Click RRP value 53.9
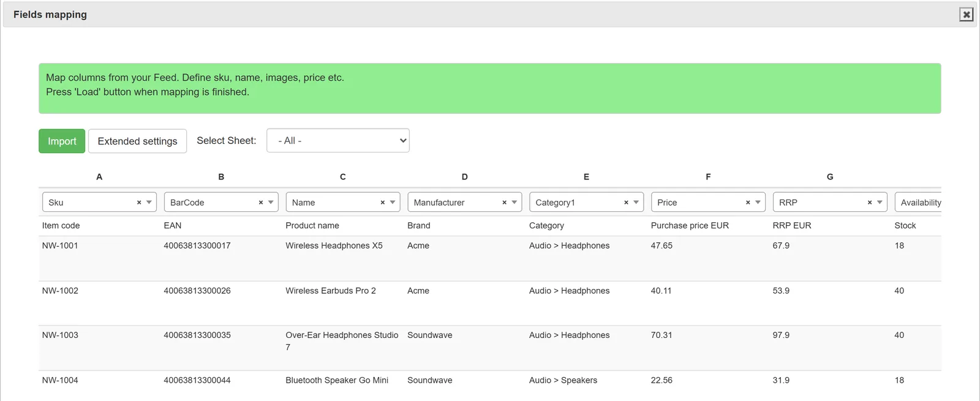Screen dimensions: 980x401 point(781,291)
